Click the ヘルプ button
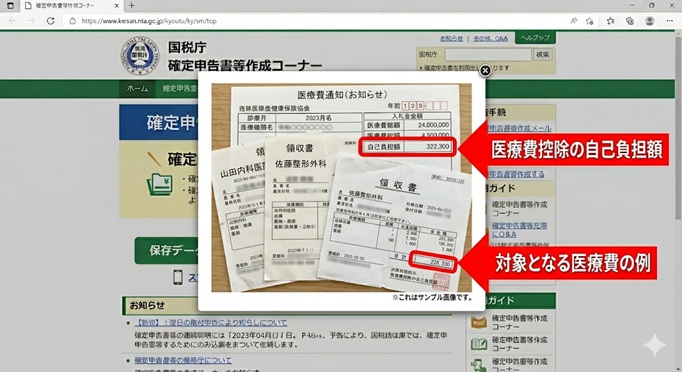The image size is (682, 372). 535,38
